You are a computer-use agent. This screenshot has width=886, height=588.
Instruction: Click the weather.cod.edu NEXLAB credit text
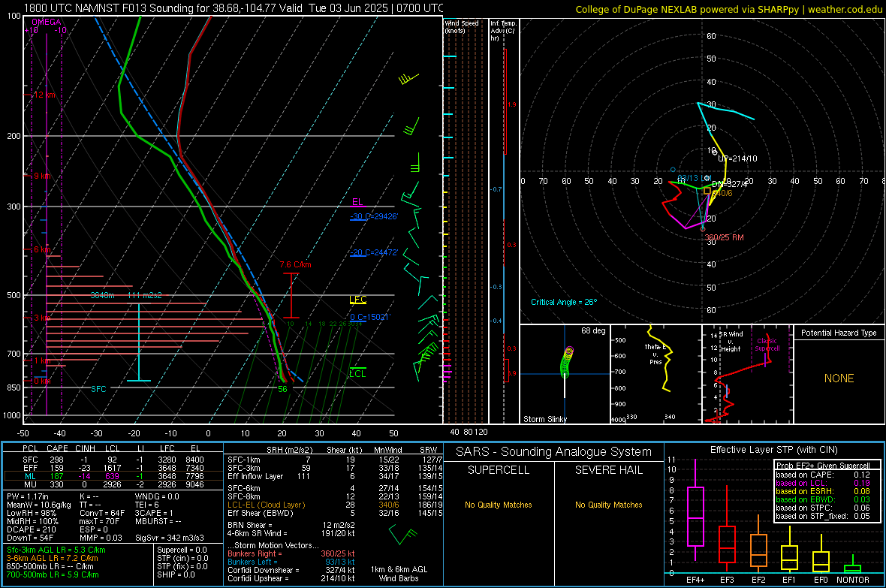(728, 9)
